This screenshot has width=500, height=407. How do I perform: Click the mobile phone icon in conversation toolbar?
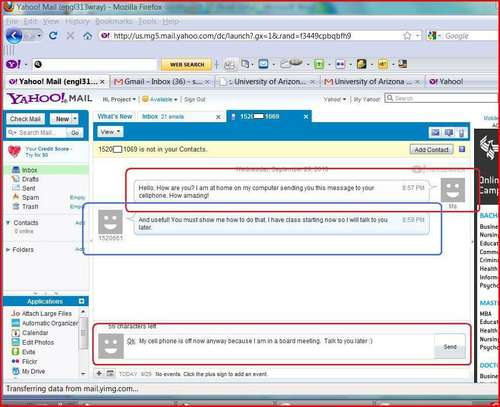[x=461, y=133]
